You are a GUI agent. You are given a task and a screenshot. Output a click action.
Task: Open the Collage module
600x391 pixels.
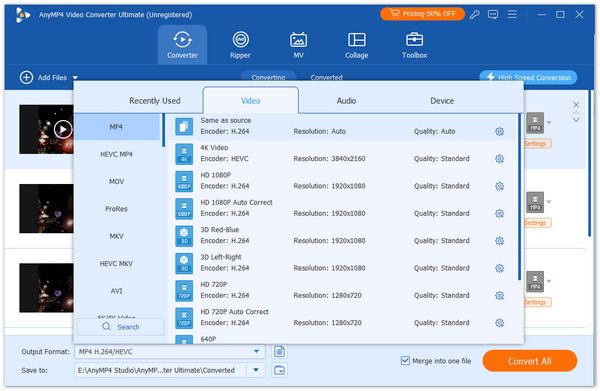[x=356, y=45]
